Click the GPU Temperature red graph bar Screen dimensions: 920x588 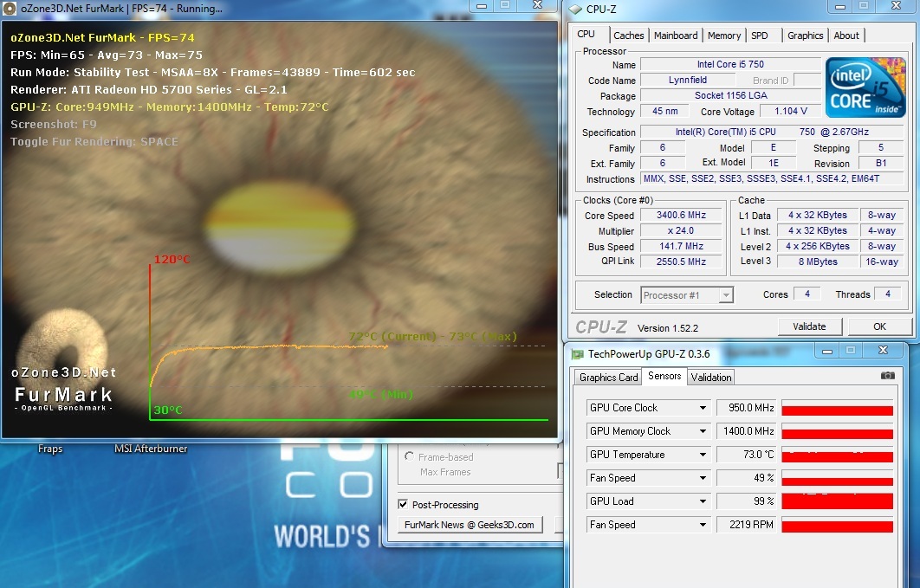click(838, 455)
